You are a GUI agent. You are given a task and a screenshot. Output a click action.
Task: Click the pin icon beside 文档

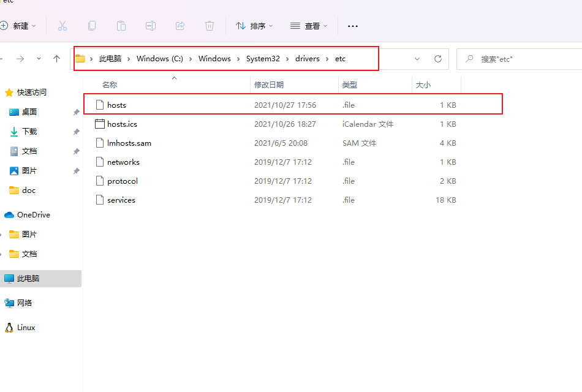click(x=76, y=151)
